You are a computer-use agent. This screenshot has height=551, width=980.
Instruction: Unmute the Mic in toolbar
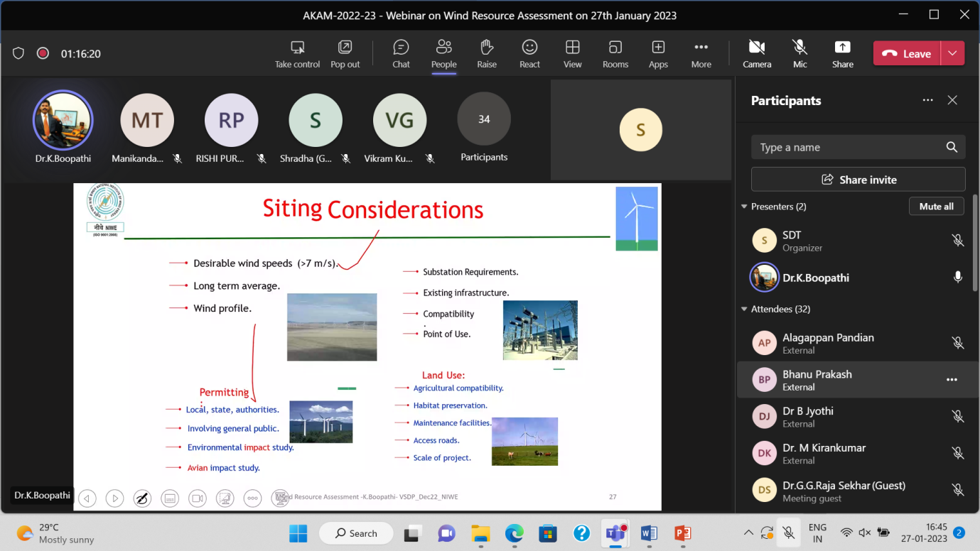pyautogui.click(x=799, y=53)
